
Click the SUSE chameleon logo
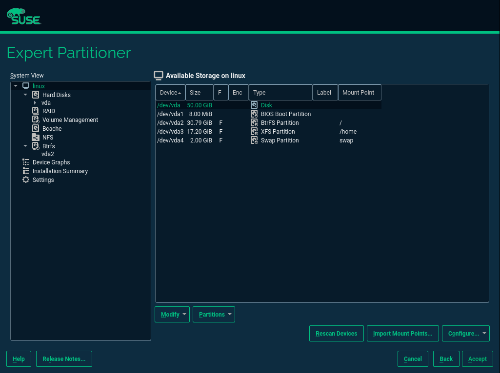(24, 16)
